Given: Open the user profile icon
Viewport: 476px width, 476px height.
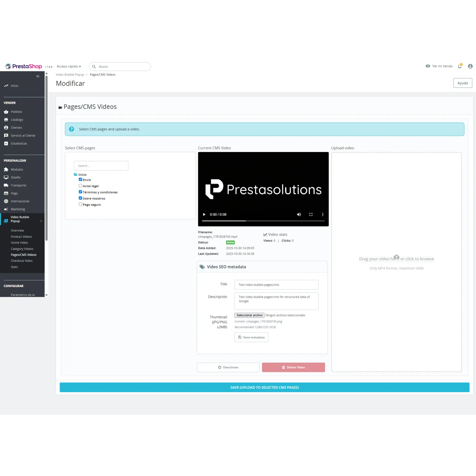Looking at the screenshot, I should pos(470,66).
